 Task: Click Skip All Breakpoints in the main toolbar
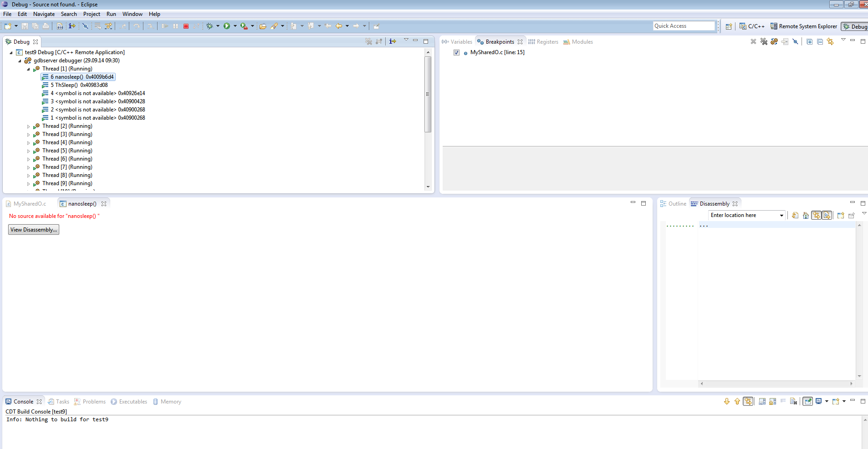click(x=85, y=26)
